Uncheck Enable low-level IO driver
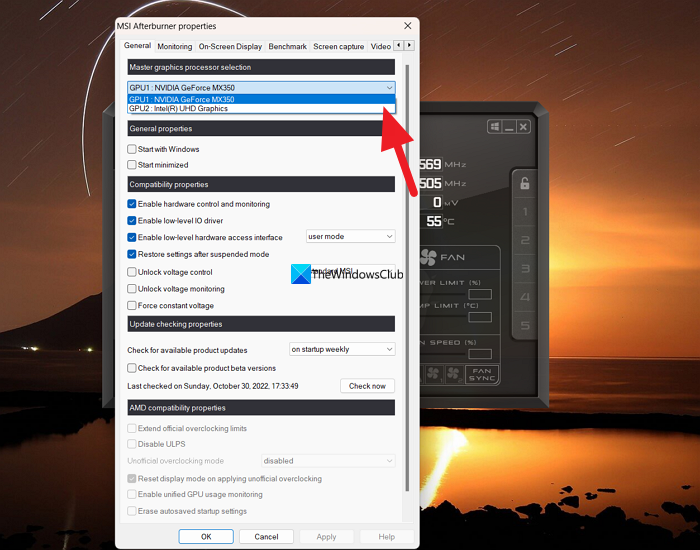The image size is (700, 550). [x=132, y=221]
